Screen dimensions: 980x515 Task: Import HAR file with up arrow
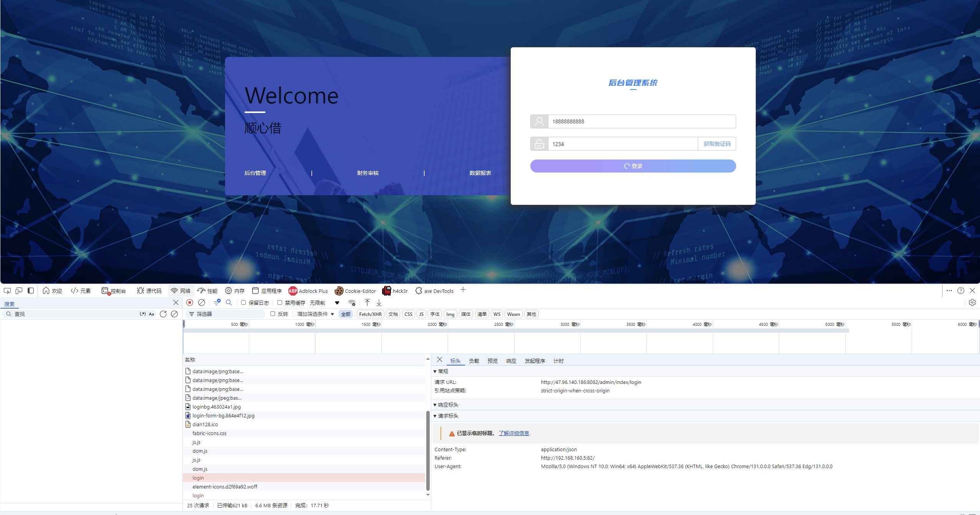pos(367,302)
